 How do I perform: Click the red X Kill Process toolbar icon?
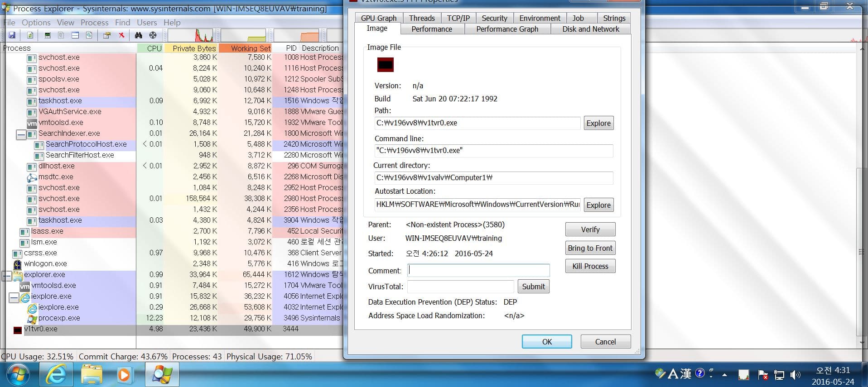[x=121, y=35]
